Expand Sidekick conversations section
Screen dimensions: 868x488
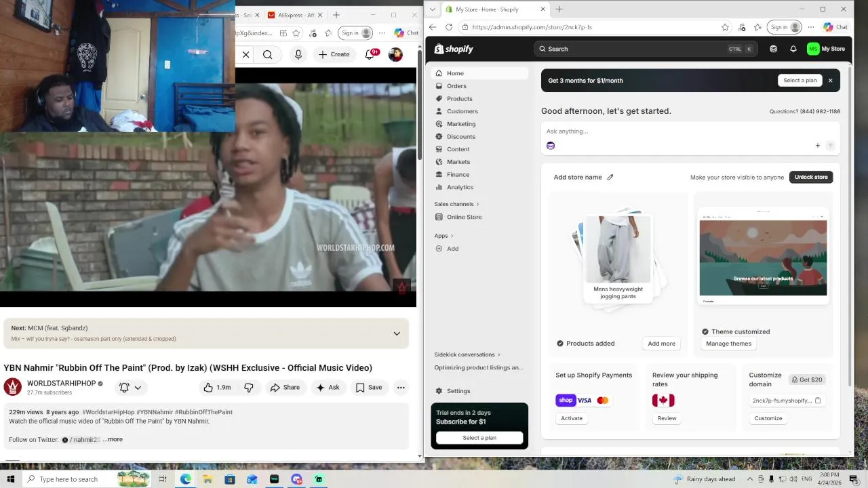pos(467,354)
